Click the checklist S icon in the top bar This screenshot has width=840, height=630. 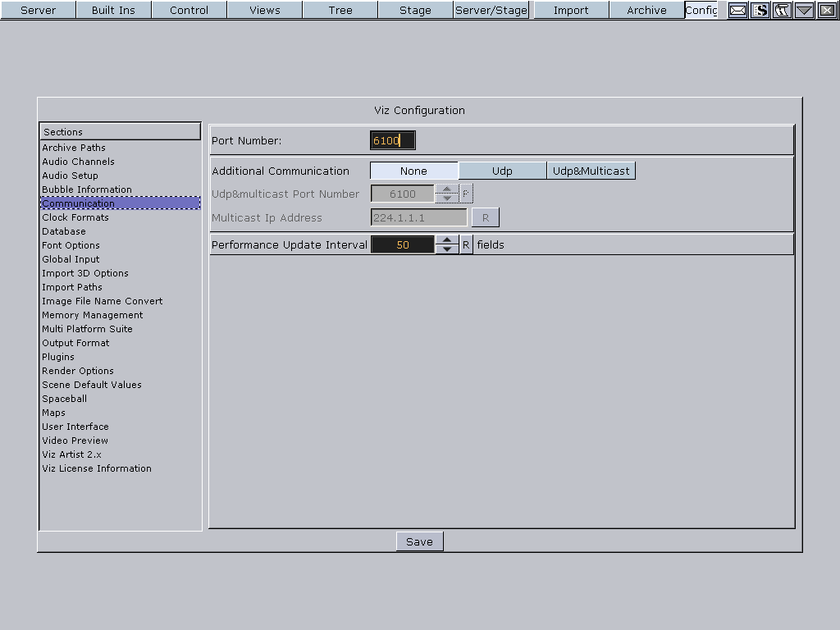(x=760, y=10)
